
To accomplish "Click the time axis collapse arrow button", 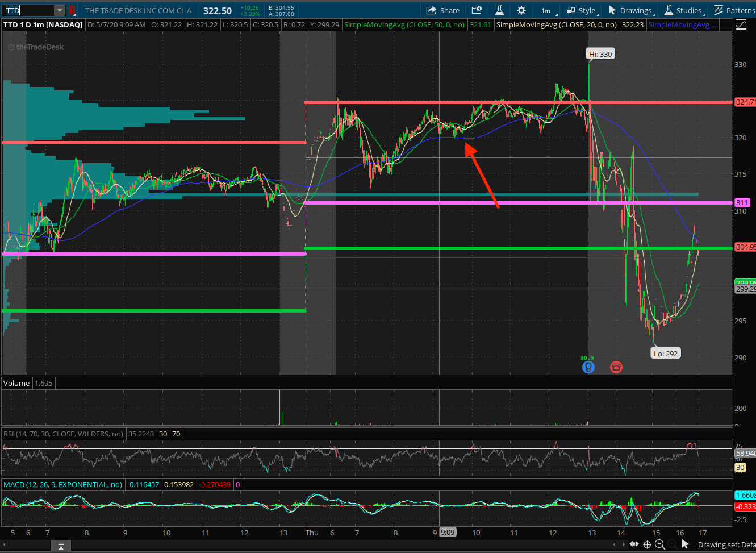I will point(60,546).
